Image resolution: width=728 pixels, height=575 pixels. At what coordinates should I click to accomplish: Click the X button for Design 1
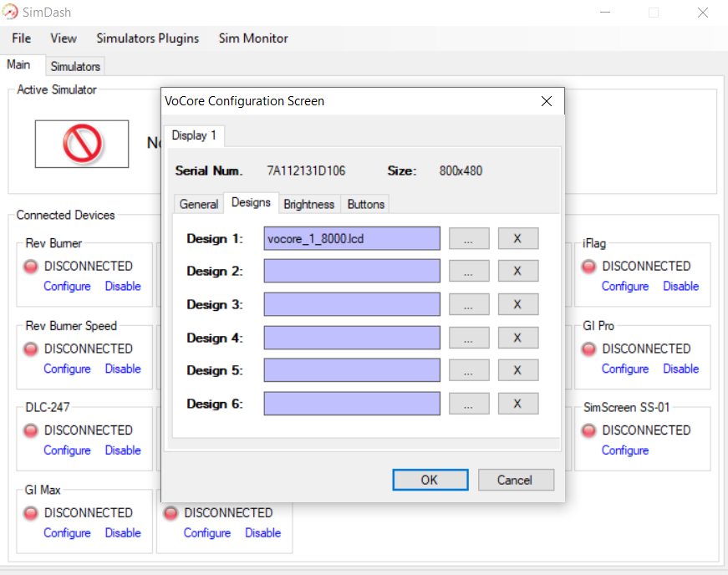(x=517, y=238)
